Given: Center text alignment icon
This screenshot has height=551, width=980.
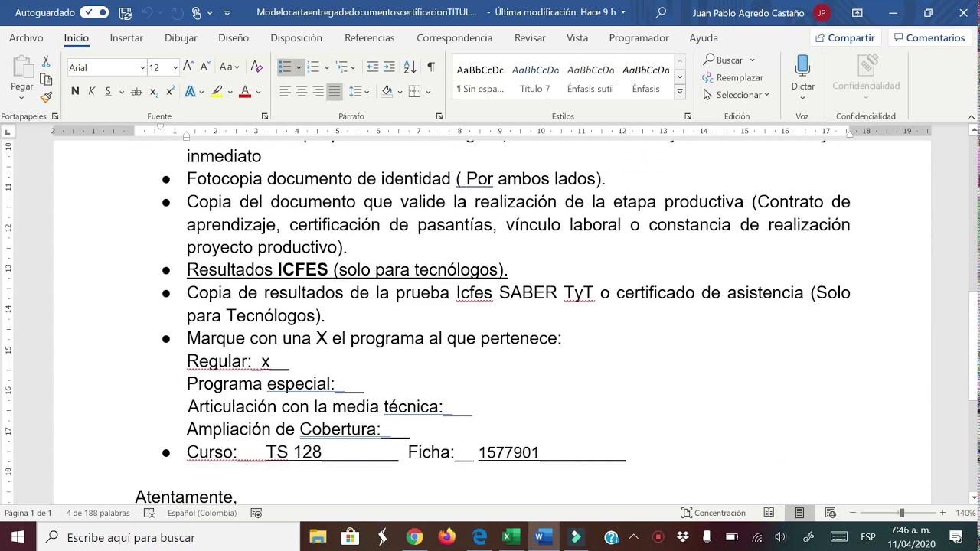Looking at the screenshot, I should click(x=302, y=91).
